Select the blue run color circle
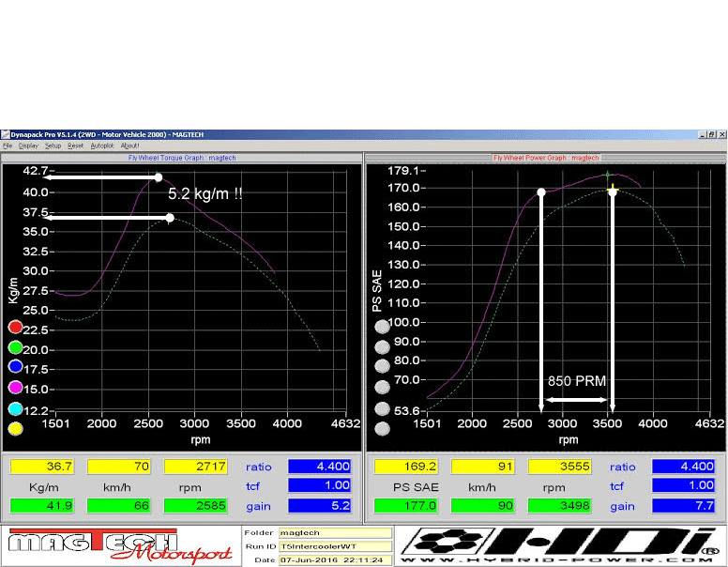Screen dimensions: 728x567 (x=15, y=367)
